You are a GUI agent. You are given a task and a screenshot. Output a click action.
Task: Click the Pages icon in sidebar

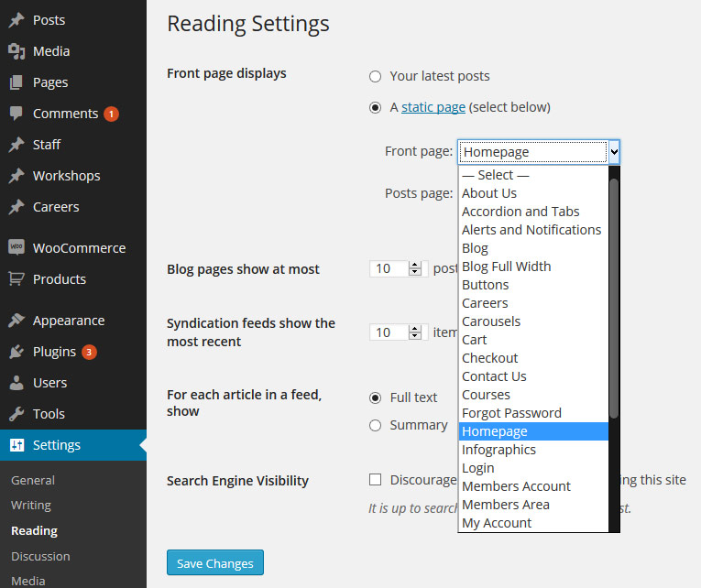click(x=16, y=82)
